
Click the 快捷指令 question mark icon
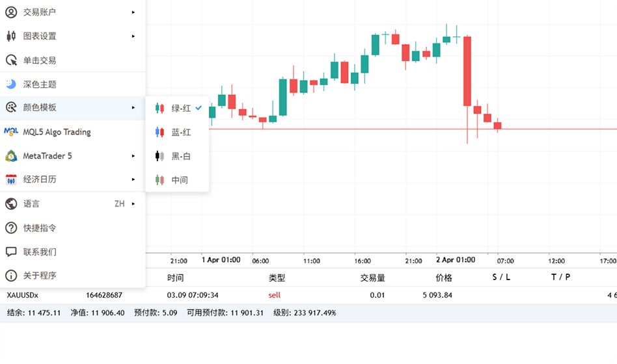pos(10,227)
